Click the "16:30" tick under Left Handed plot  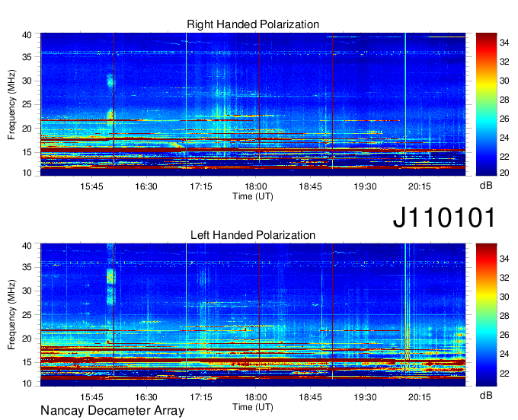146,397
